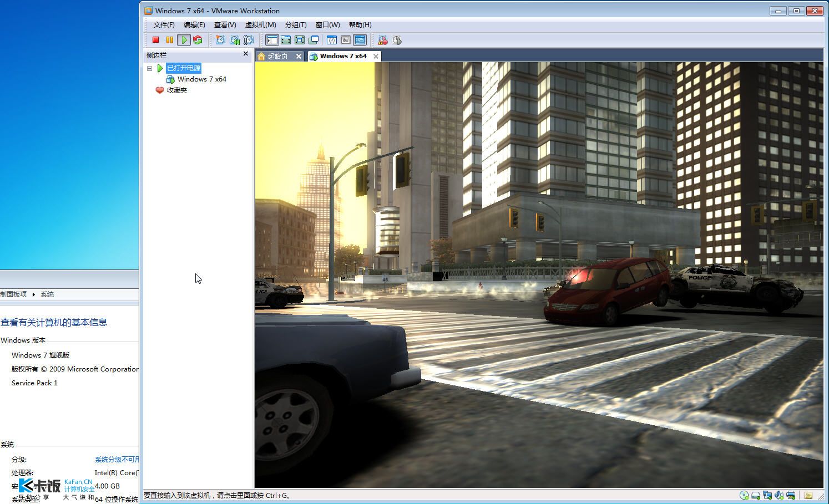Select 收藏夹 in the sidebar tree
The height and width of the screenshot is (504, 829).
click(177, 90)
